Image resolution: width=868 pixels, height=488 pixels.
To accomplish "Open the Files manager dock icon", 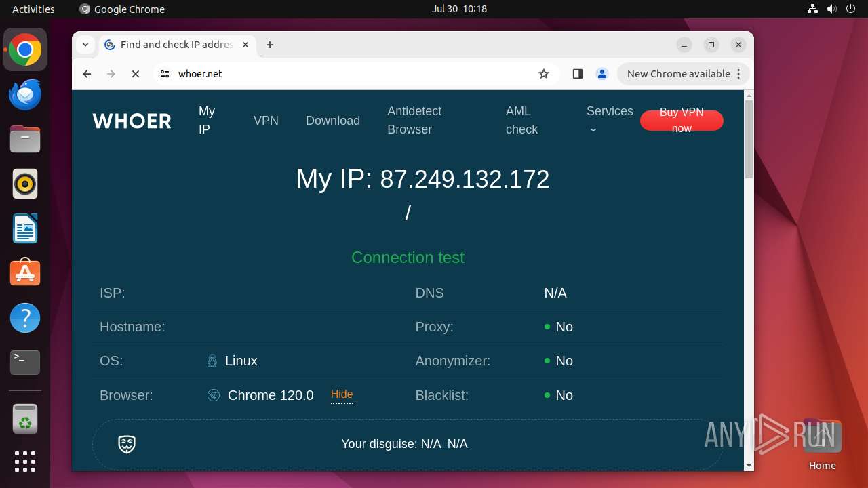I will click(x=25, y=140).
